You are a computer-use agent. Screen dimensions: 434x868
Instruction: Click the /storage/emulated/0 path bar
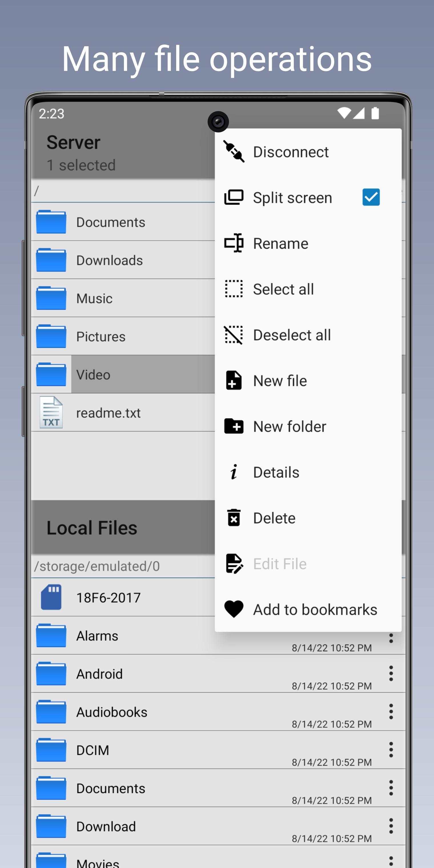pyautogui.click(x=123, y=566)
